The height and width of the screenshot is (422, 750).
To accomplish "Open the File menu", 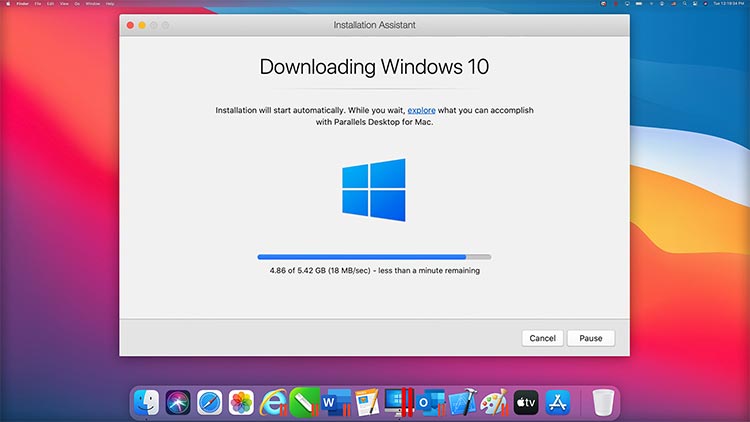I will tap(38, 3).
